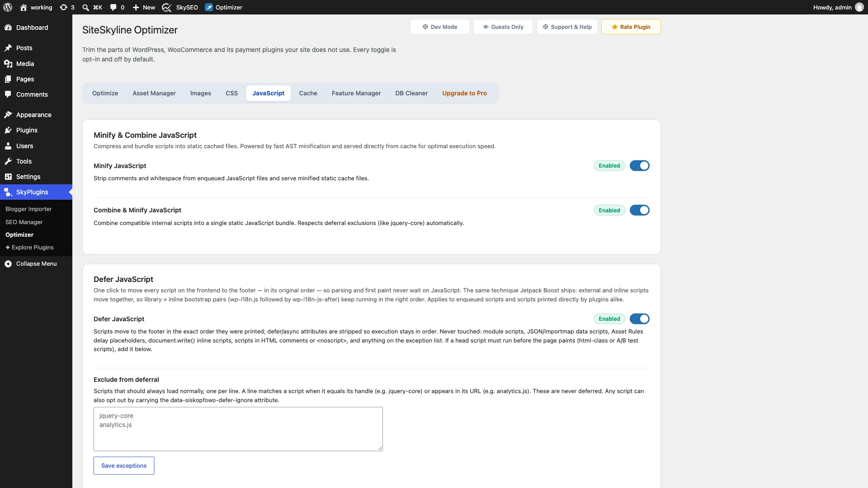Viewport: 868px width, 488px height.
Task: Click the Settings icon in sidebar
Action: coord(8,177)
